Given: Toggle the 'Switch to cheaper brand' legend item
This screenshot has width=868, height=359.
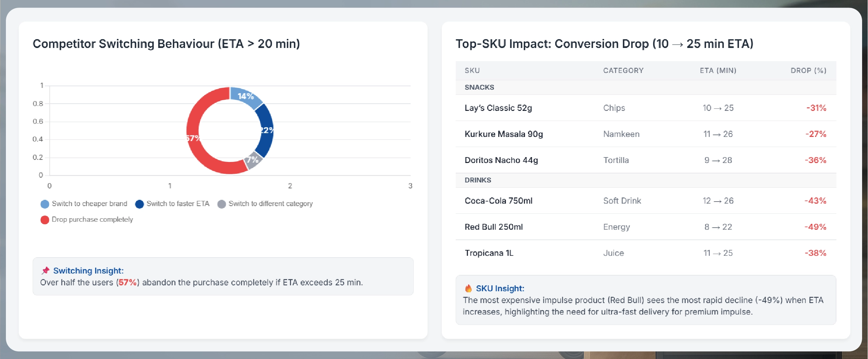Looking at the screenshot, I should coord(84,204).
